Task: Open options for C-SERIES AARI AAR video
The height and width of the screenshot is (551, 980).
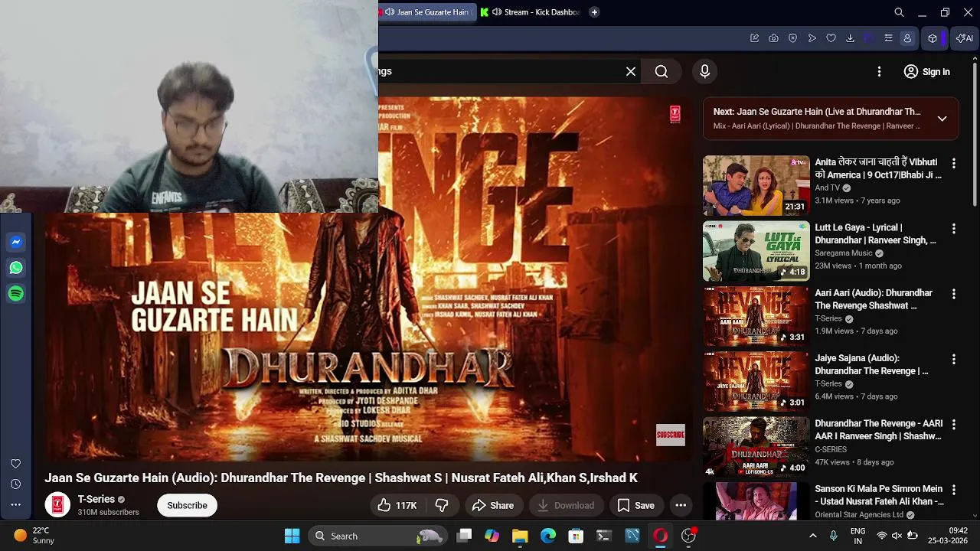Action: pos(953,425)
